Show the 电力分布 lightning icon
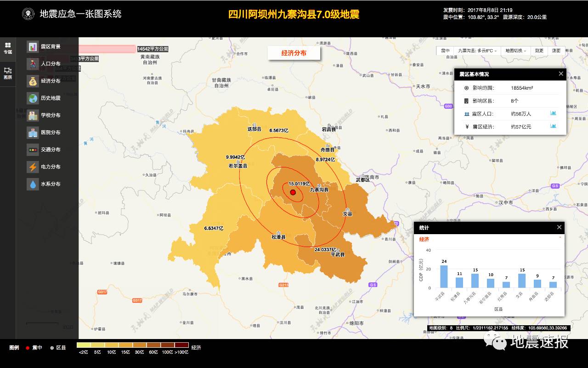This screenshot has width=588, height=368. pyautogui.click(x=33, y=167)
